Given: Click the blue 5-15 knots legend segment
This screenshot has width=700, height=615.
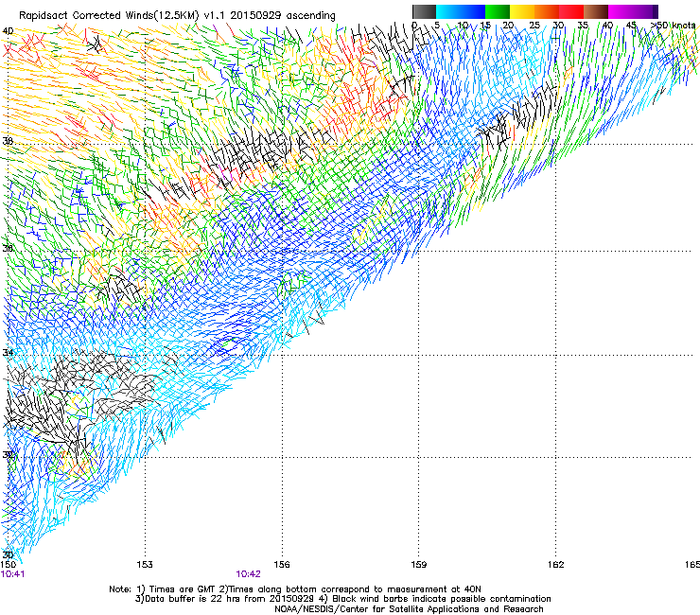Looking at the screenshot, I should (461, 11).
